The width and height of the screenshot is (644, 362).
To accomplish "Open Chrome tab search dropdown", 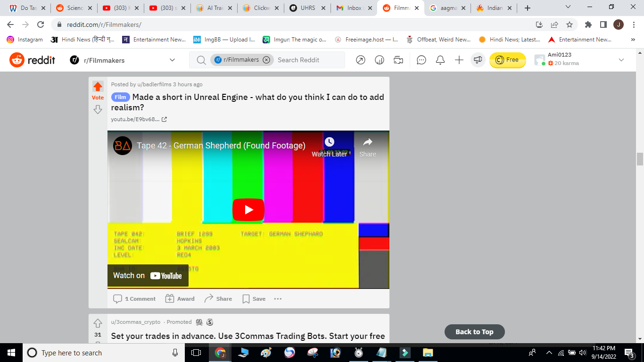I will (x=568, y=8).
